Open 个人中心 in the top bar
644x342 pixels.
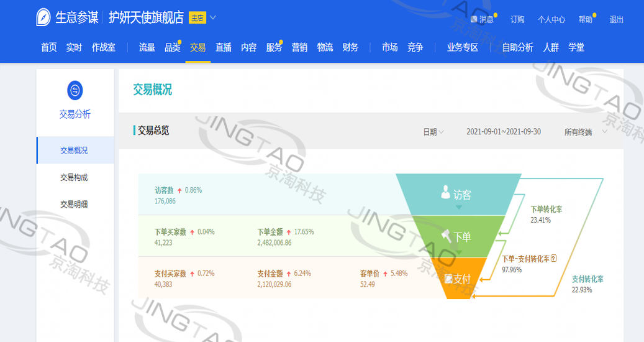[551, 19]
